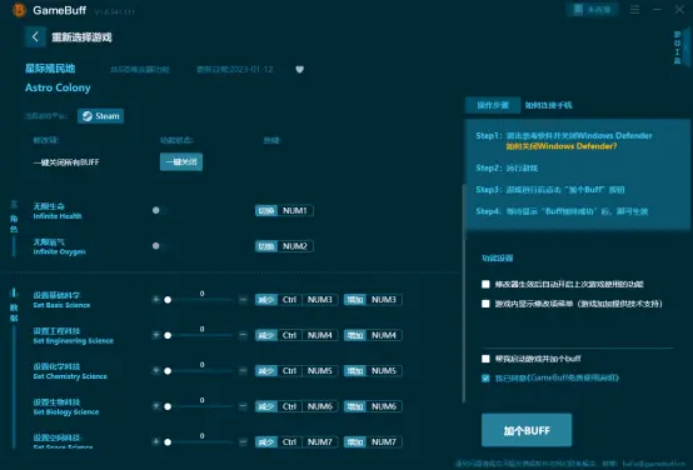Edit the NUM2 hotkey for Infinite Oxygen
The width and height of the screenshot is (693, 470).
[295, 246]
